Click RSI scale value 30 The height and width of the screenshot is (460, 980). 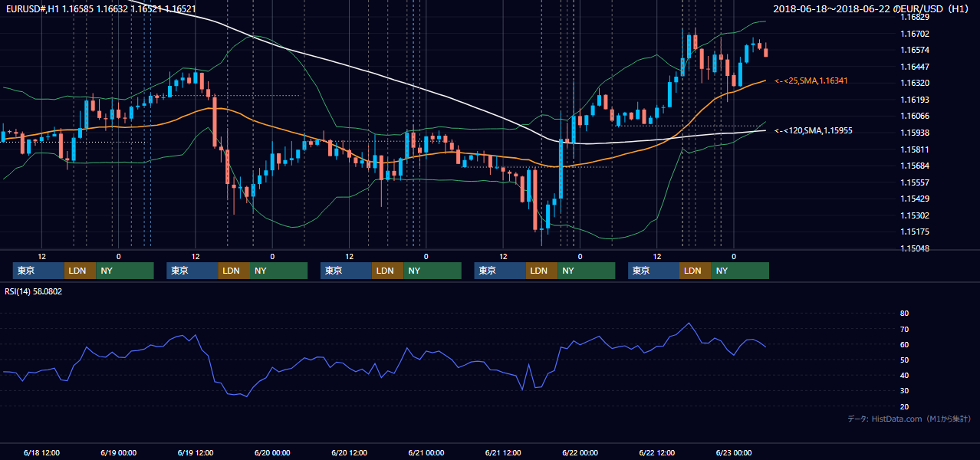tap(904, 390)
